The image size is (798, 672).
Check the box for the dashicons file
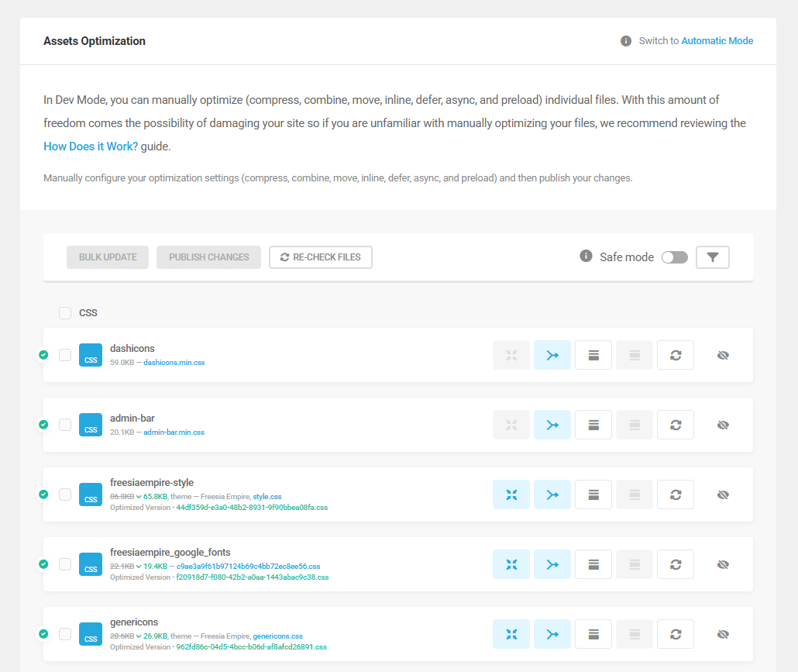click(65, 355)
